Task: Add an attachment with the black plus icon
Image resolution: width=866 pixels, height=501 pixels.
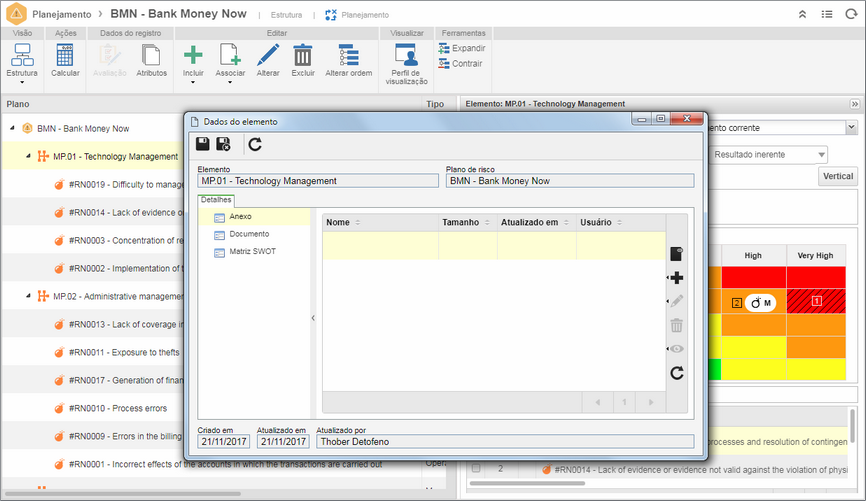Action: (x=677, y=278)
